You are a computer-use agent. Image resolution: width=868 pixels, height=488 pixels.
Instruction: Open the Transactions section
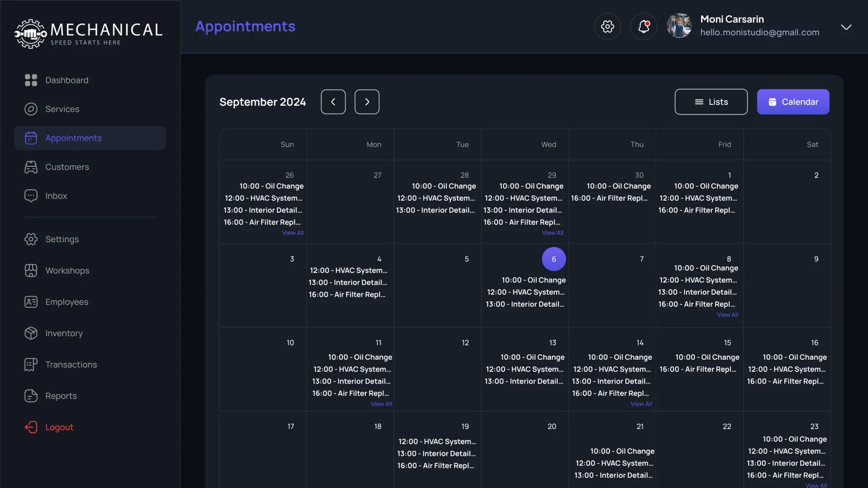click(x=71, y=364)
